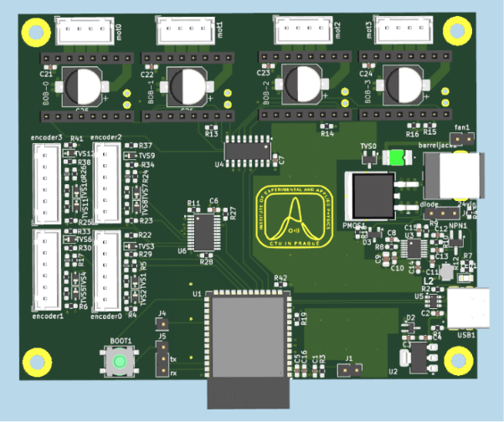Select the mounting hole beside mot3

[458, 30]
